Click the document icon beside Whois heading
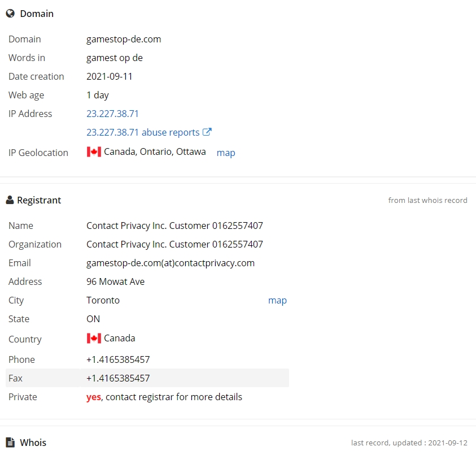The height and width of the screenshot is (455, 476). click(10, 443)
